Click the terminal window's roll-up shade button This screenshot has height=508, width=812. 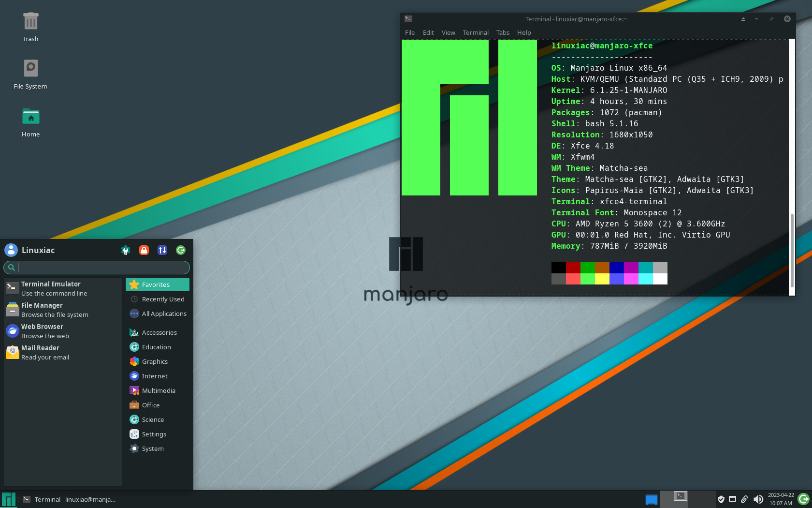743,19
